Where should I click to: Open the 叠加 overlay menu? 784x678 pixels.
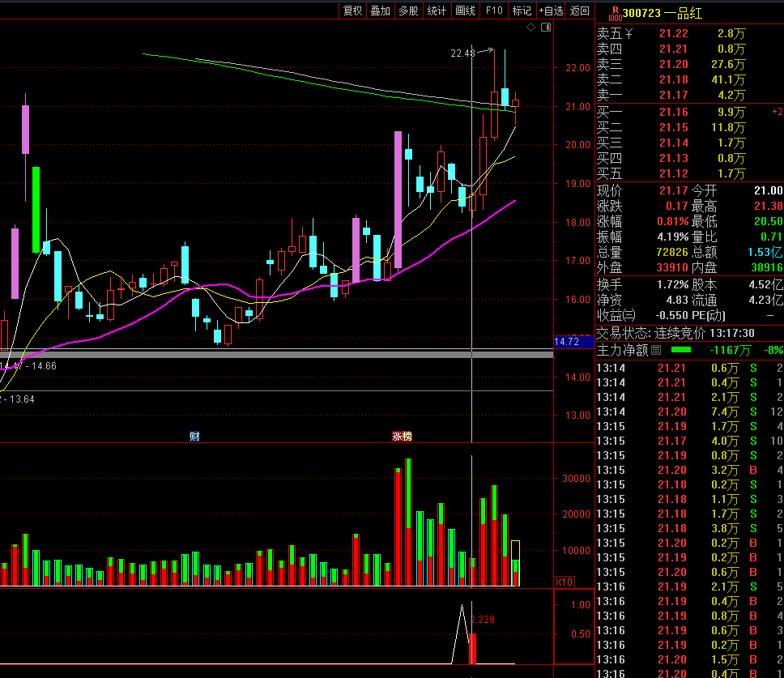pyautogui.click(x=380, y=11)
